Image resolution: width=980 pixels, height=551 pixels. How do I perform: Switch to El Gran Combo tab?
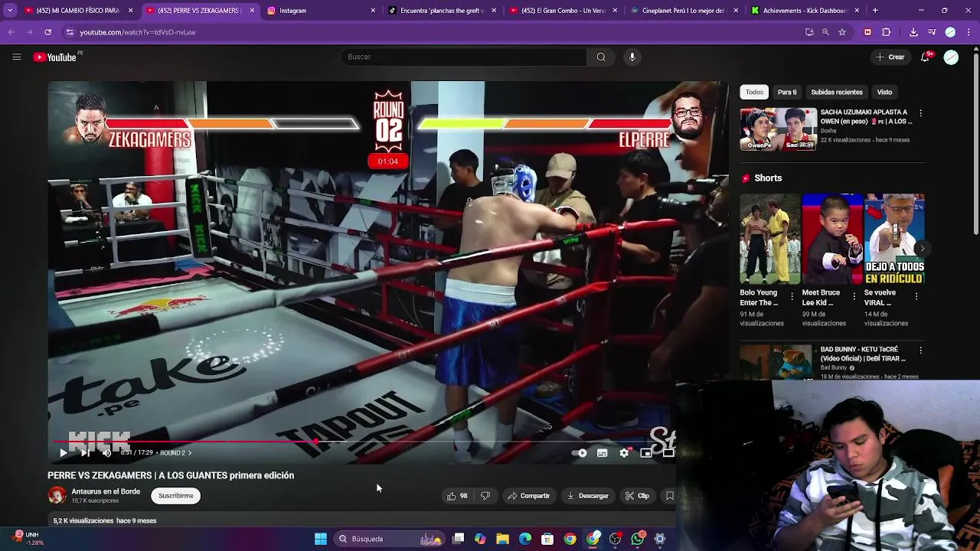(x=563, y=11)
